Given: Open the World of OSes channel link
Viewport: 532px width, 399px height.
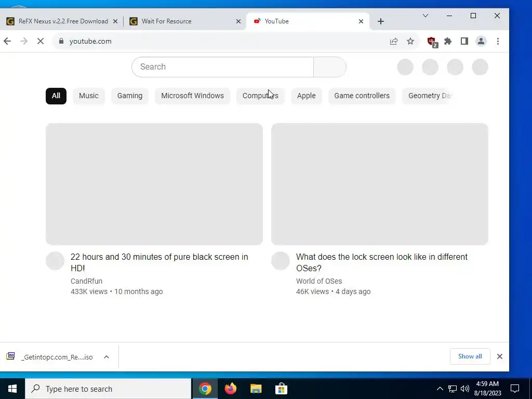Looking at the screenshot, I should point(319,281).
